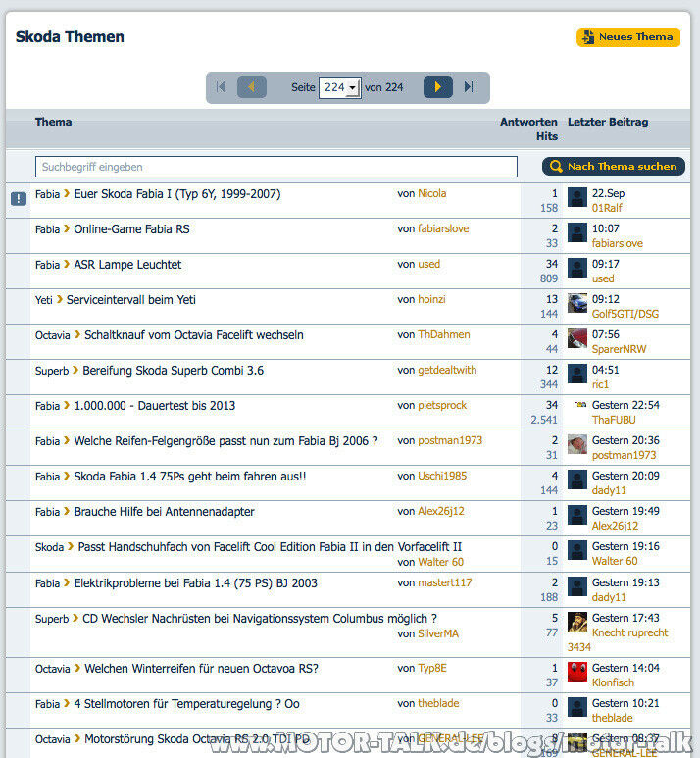
Task: Open thread ASR Lampe Leuchtet
Action: 127,265
